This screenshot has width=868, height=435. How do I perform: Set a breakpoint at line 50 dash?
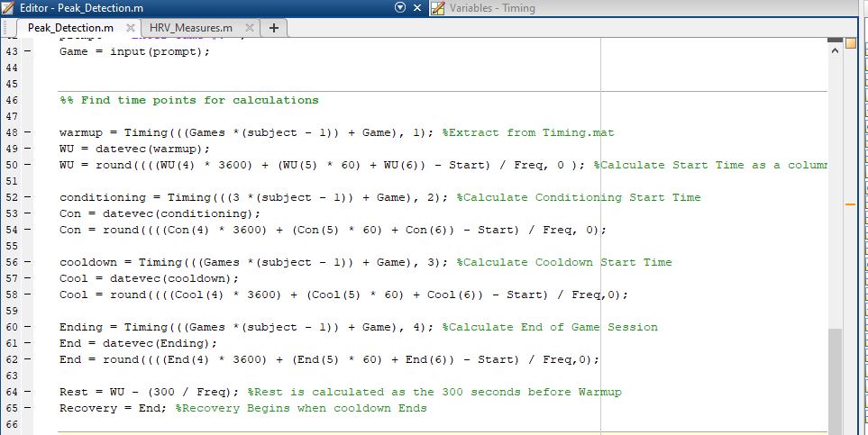(x=28, y=165)
